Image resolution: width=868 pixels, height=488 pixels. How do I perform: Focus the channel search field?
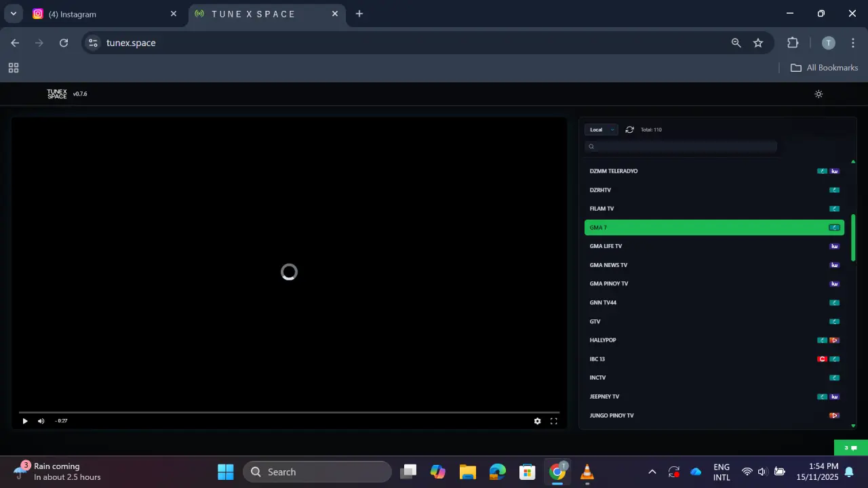pos(681,146)
